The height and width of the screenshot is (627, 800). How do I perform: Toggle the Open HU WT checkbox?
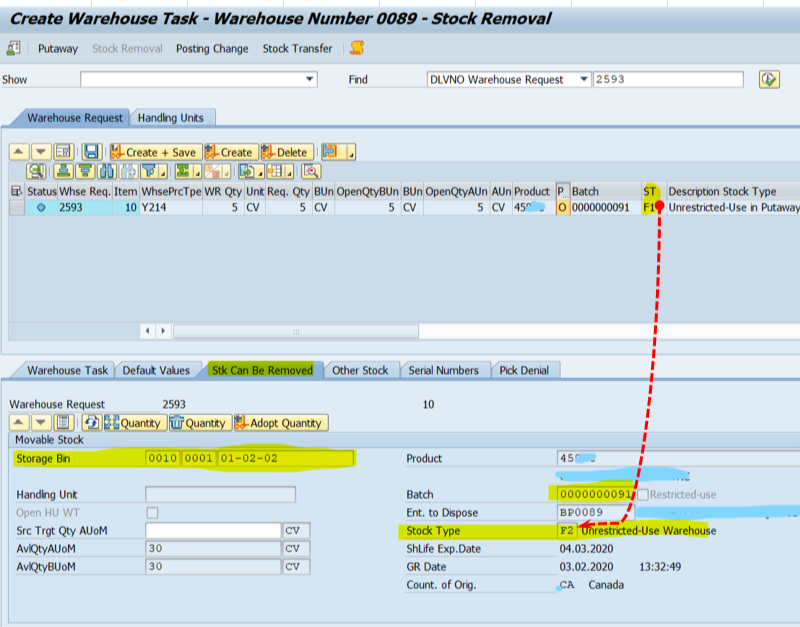coord(152,512)
